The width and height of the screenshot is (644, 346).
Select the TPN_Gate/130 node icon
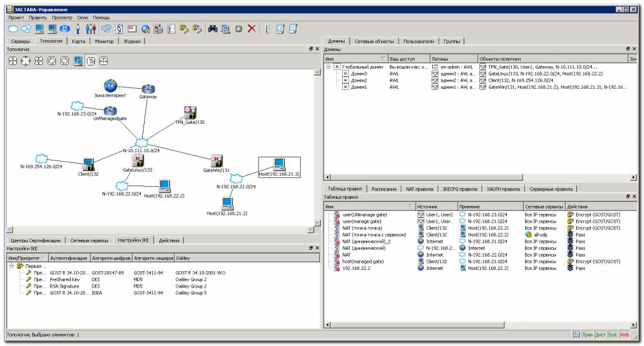pyautogui.click(x=190, y=112)
